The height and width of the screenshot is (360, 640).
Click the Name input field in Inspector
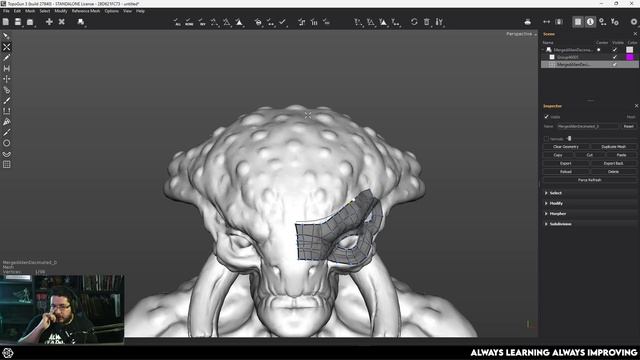(587, 127)
